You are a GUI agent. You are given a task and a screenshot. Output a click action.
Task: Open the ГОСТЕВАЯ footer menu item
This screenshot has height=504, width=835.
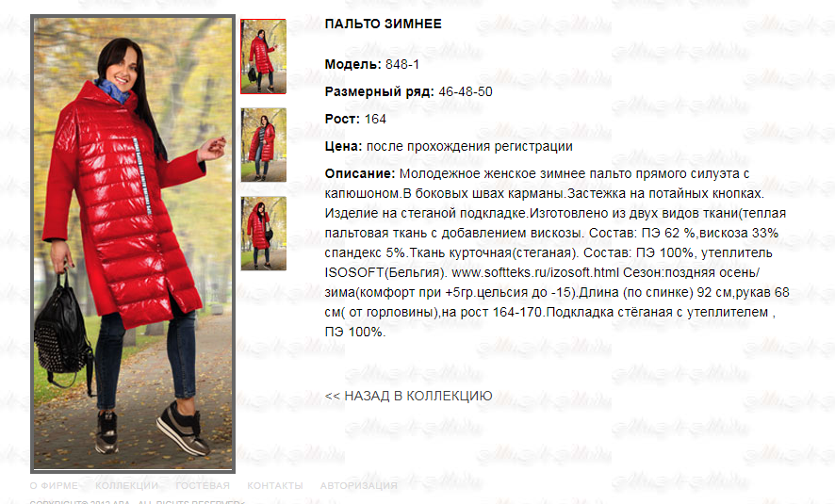pos(203,485)
